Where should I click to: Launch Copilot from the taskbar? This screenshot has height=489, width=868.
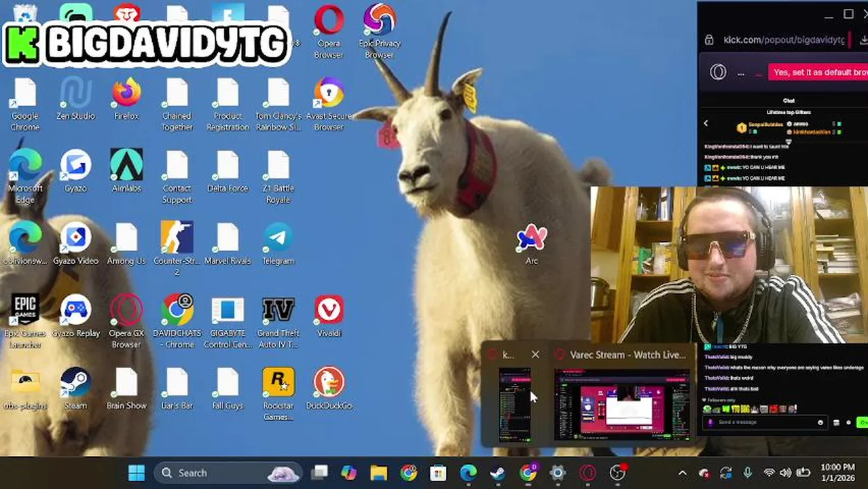[x=349, y=473]
